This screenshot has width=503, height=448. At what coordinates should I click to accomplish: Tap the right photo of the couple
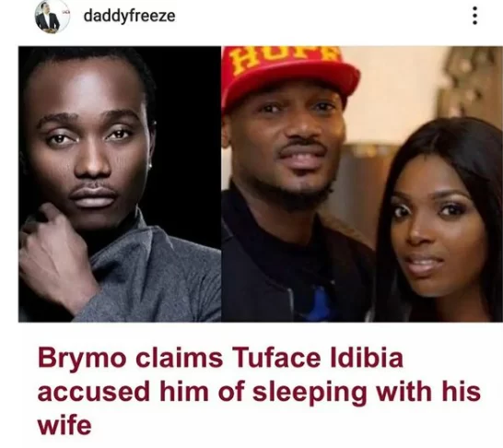[362, 183]
